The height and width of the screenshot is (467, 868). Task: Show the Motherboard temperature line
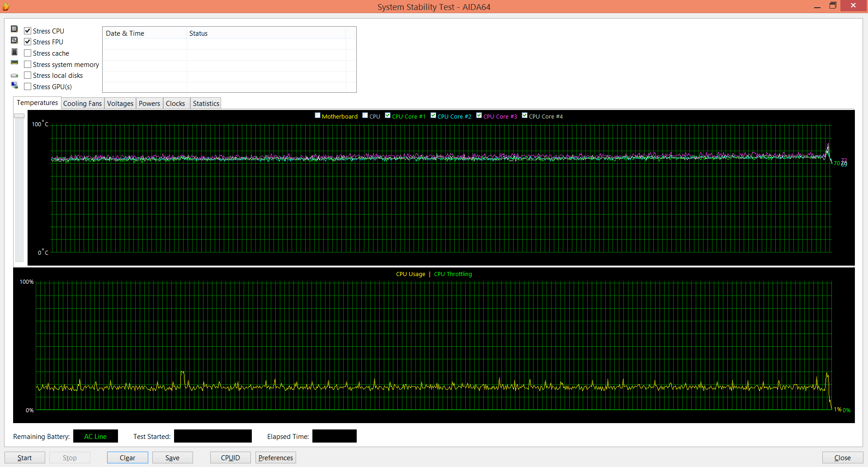pyautogui.click(x=317, y=115)
